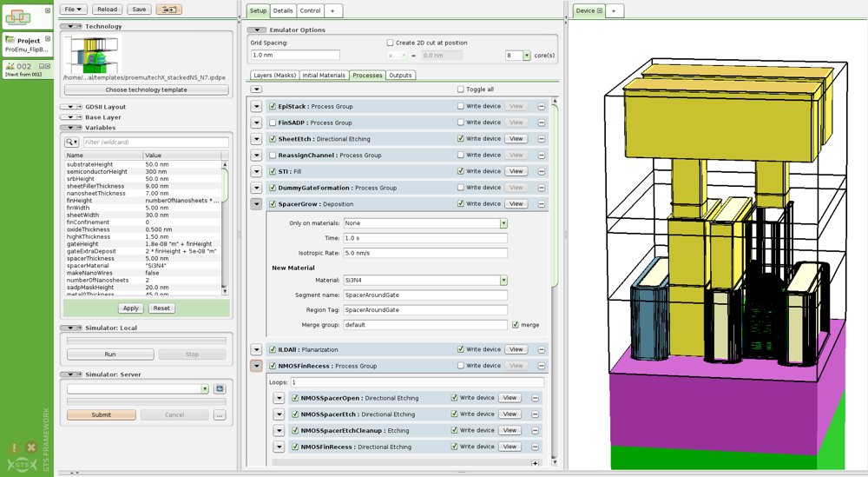
Task: Click the minus icon on FinSADP row
Action: coord(541,123)
